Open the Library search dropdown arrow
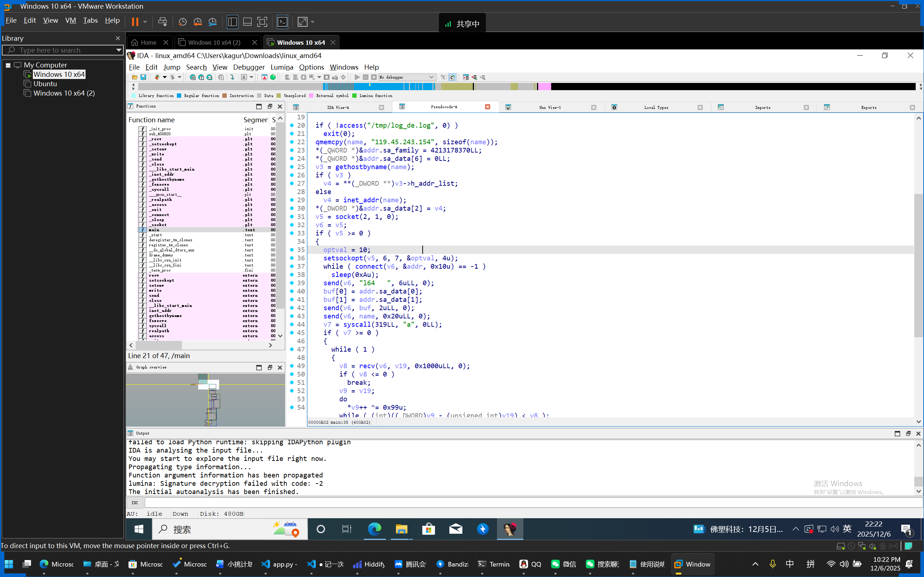This screenshot has width=924, height=577. 119,50
